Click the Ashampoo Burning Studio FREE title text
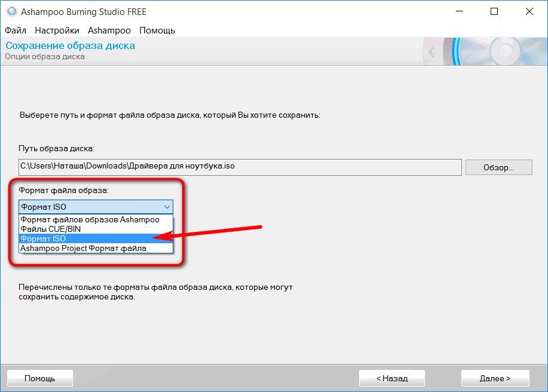 coord(84,12)
